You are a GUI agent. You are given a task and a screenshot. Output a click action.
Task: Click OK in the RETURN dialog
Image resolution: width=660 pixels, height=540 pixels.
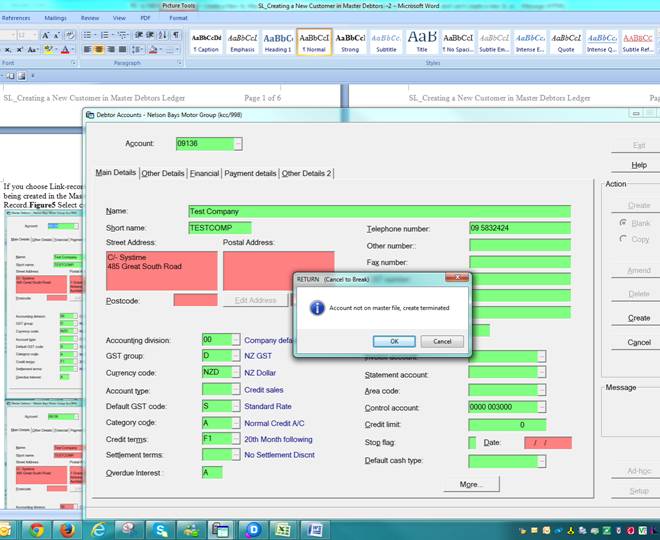point(394,341)
